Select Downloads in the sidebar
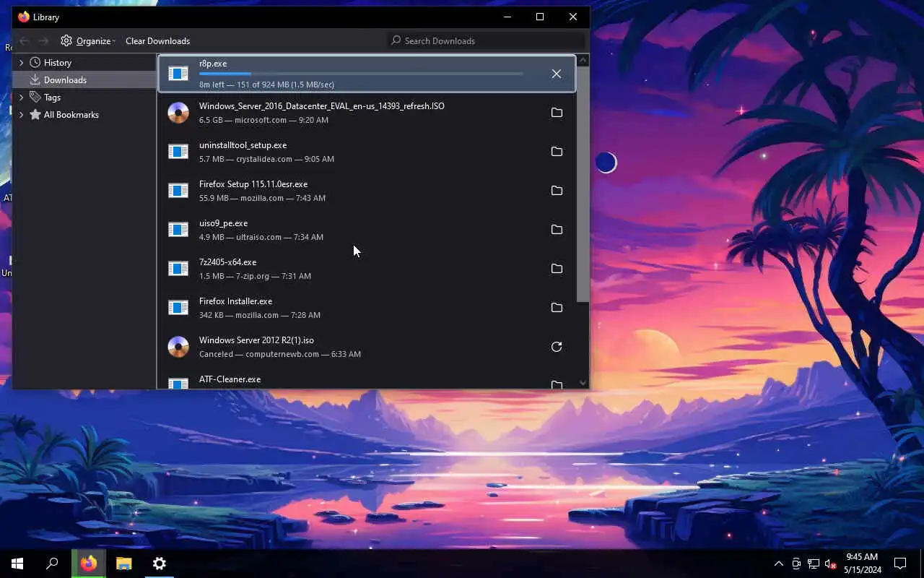 pos(65,80)
